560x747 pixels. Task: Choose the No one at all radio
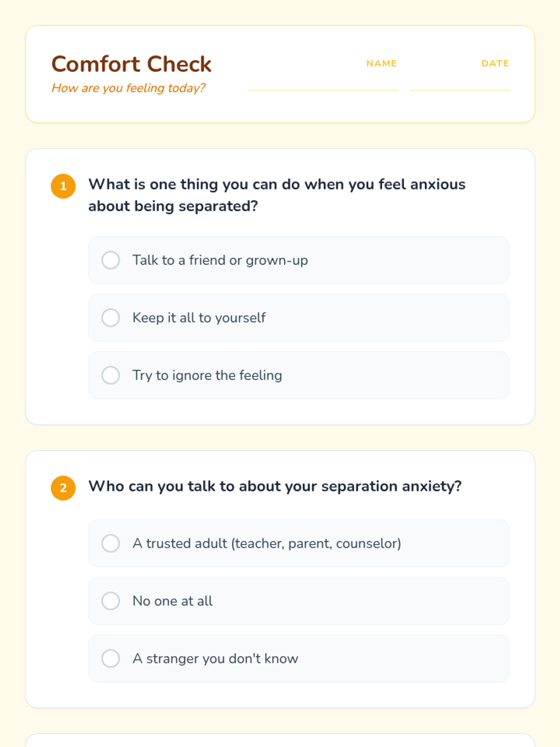111,601
